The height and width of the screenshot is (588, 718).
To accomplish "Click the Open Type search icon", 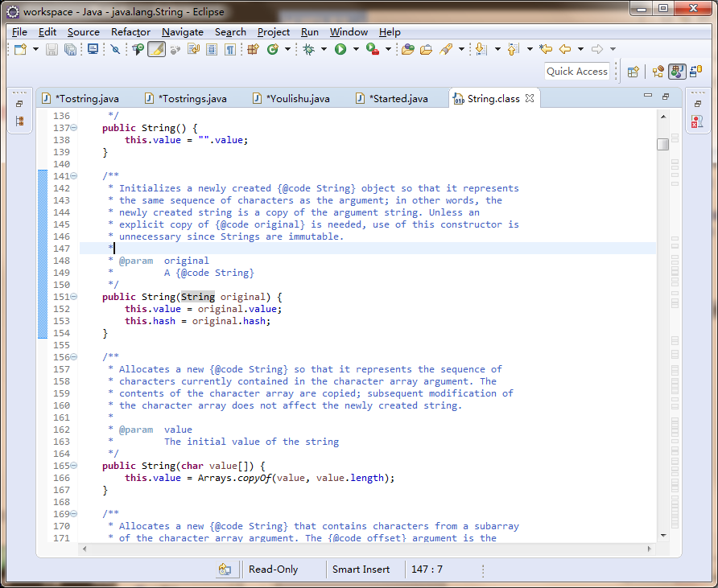I will click(x=138, y=49).
